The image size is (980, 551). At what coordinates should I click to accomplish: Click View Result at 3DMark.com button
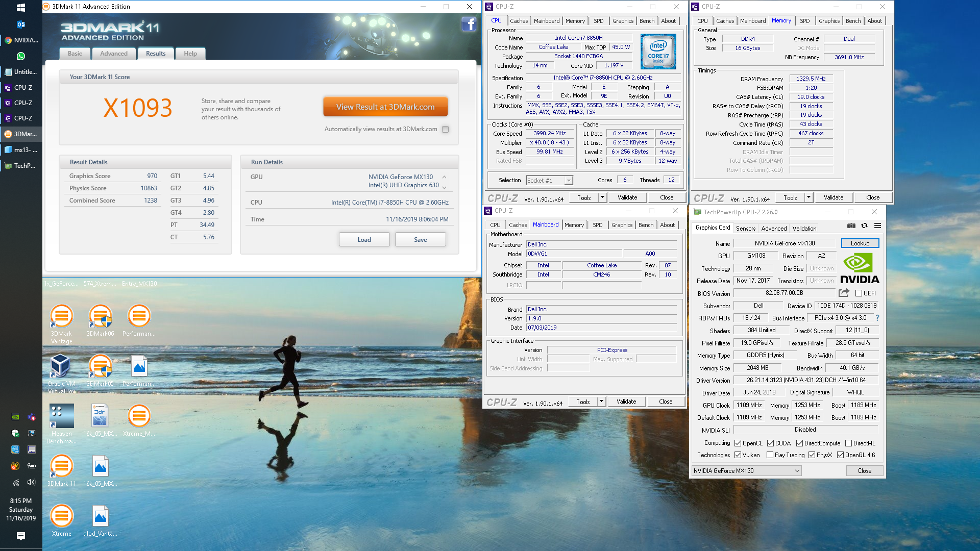click(385, 107)
